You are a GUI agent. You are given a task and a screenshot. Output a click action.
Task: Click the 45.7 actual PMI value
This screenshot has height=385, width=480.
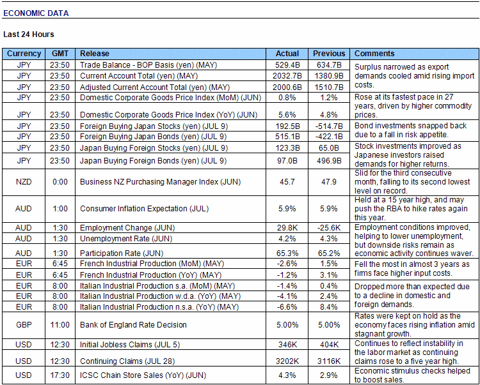click(287, 182)
